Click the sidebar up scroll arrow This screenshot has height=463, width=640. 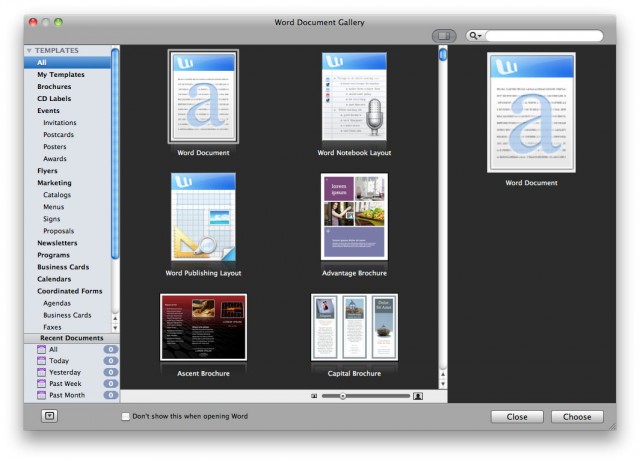click(115, 318)
